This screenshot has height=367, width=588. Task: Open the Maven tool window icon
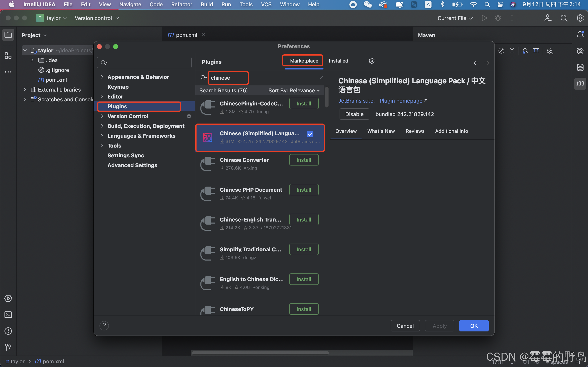coord(580,84)
